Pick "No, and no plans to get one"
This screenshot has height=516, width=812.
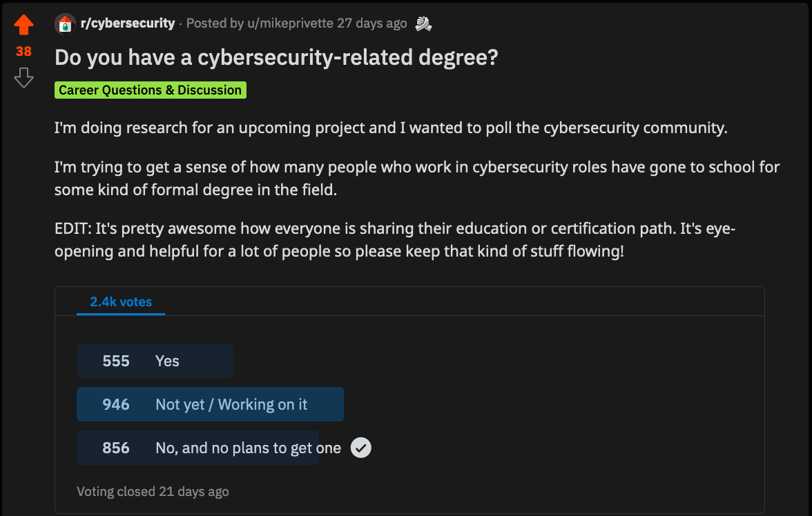(x=248, y=448)
